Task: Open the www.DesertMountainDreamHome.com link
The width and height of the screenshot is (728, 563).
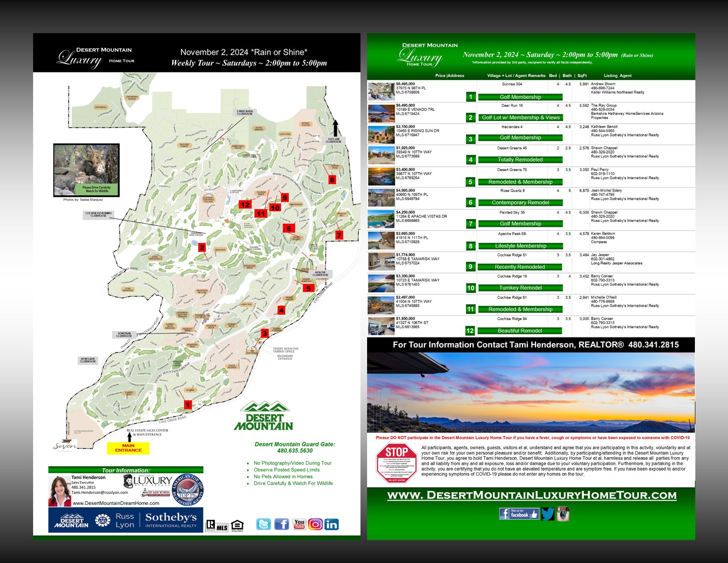Action: click(x=116, y=503)
